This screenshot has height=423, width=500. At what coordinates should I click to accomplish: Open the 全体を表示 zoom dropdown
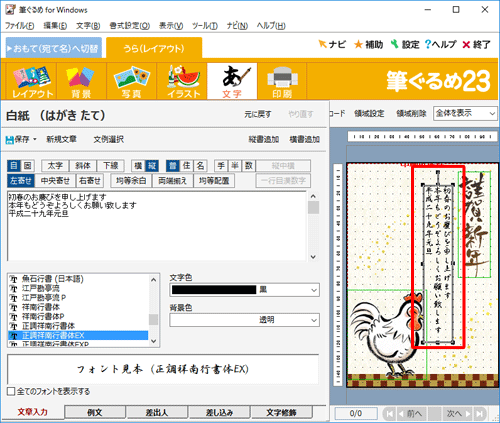[465, 113]
